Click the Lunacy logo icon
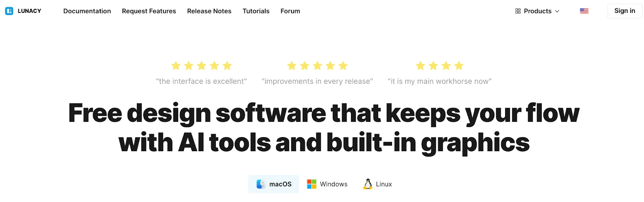This screenshot has width=644, height=202. tap(9, 11)
